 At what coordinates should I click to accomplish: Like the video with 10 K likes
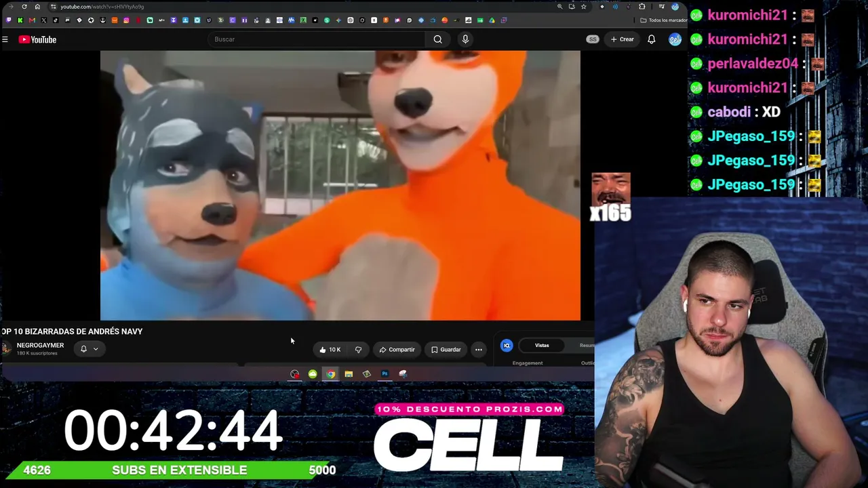pyautogui.click(x=330, y=350)
